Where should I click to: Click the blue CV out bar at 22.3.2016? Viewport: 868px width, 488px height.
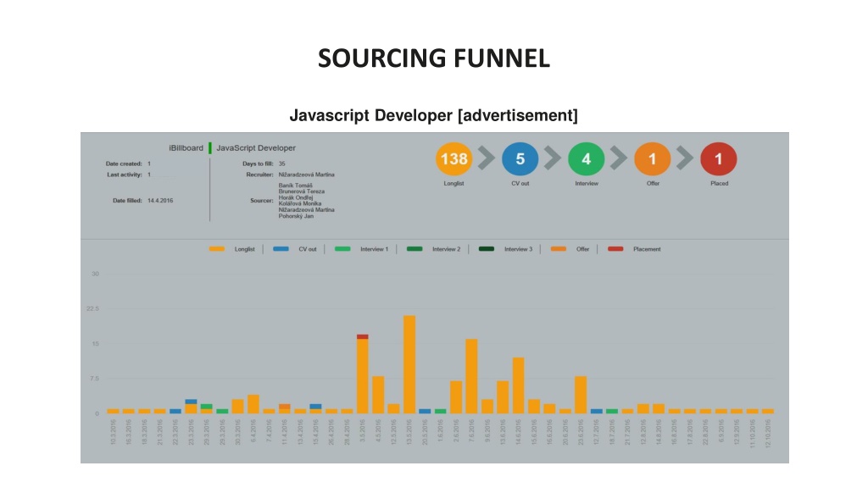(175, 411)
